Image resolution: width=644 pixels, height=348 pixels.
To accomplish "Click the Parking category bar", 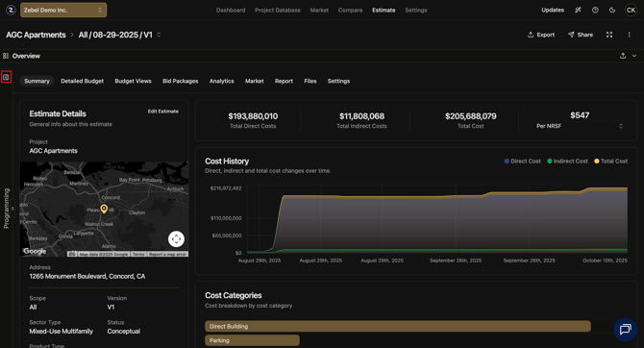I will point(252,340).
